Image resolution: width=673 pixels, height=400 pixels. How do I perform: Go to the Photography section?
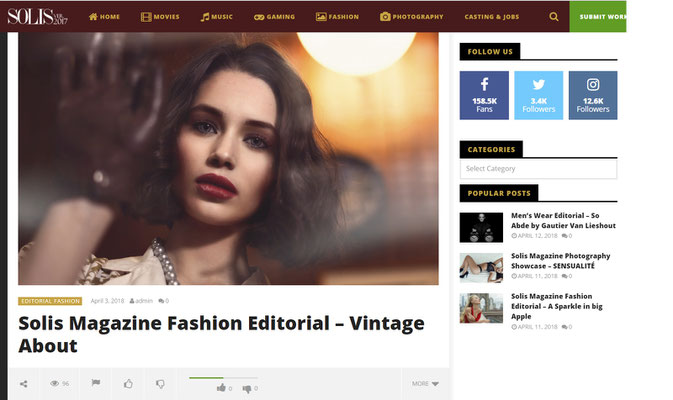point(412,17)
